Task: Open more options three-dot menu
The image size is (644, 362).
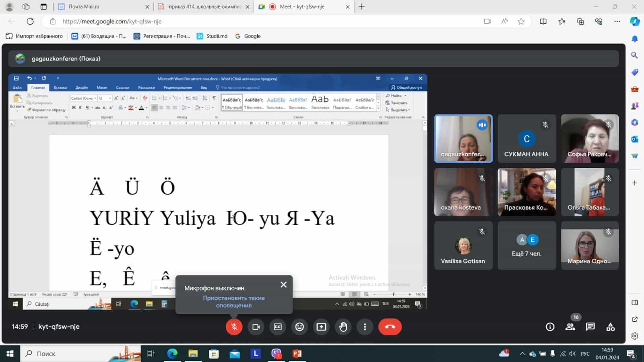Action: (x=365, y=327)
